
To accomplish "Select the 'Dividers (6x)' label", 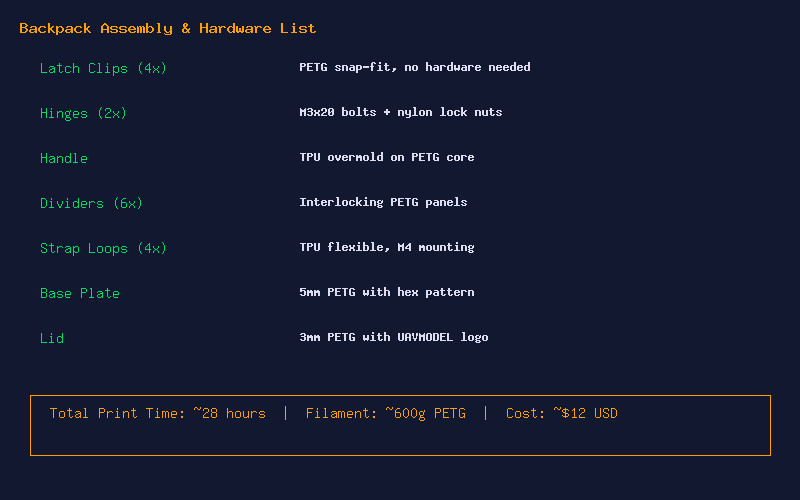I will click(x=91, y=203).
